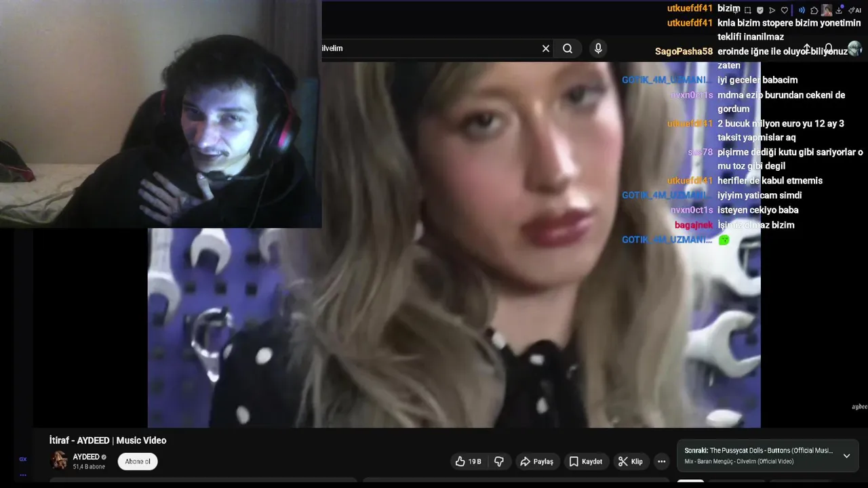Save the video with Kaydet

[585, 462]
